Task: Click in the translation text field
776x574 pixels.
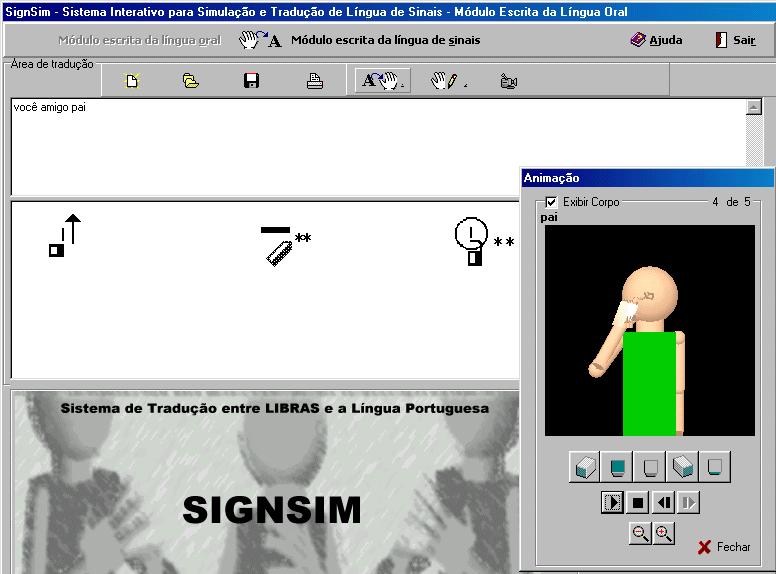Action: coord(378,147)
